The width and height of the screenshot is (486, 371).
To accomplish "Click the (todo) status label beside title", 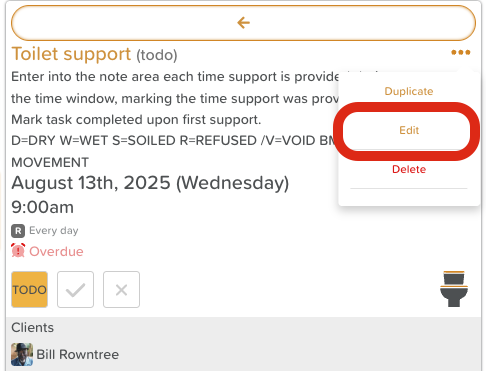I will coord(157,55).
